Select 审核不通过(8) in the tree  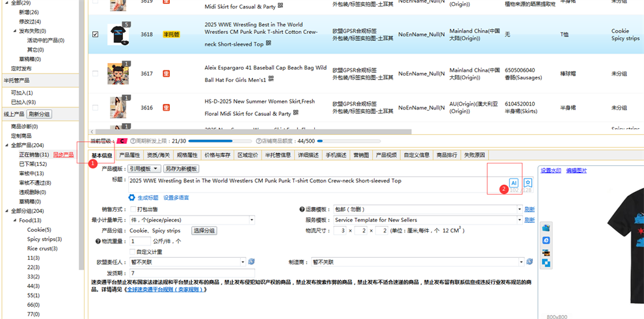point(35,183)
